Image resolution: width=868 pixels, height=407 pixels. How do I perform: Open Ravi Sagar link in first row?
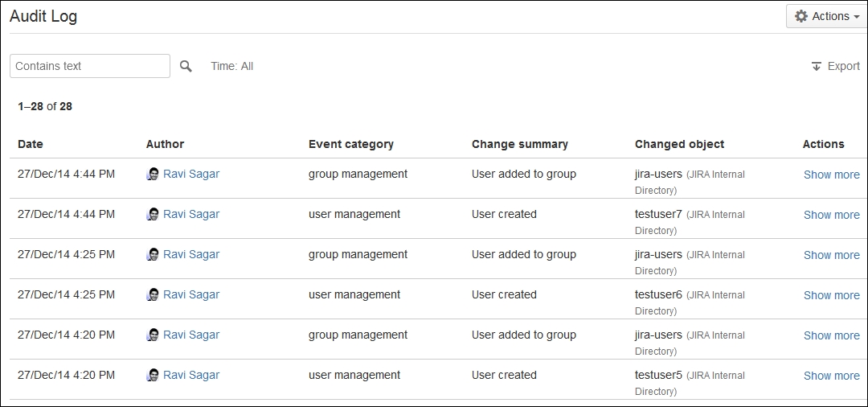(191, 174)
